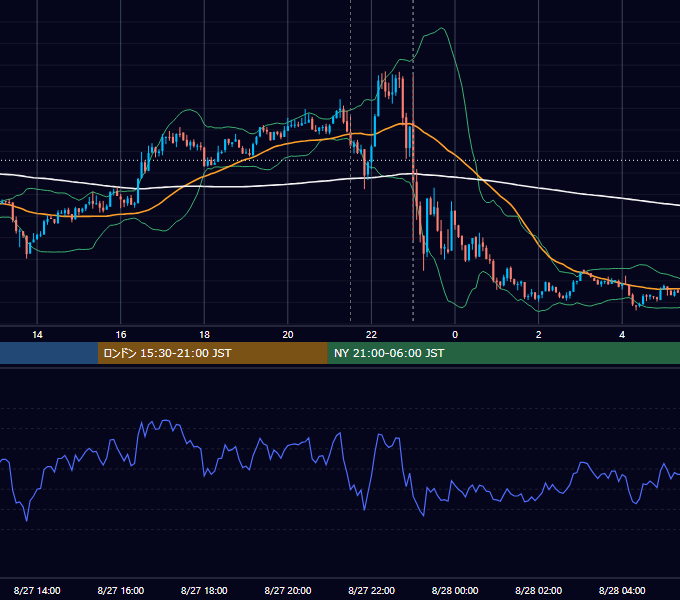The height and width of the screenshot is (600, 680).
Task: Click the 8/28 02:00 date label
Action: [x=539, y=590]
